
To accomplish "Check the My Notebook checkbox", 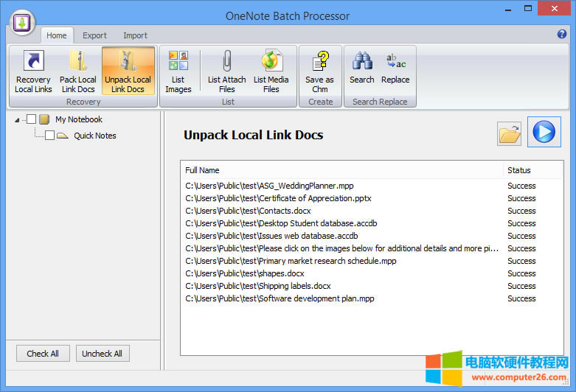I will coord(32,119).
